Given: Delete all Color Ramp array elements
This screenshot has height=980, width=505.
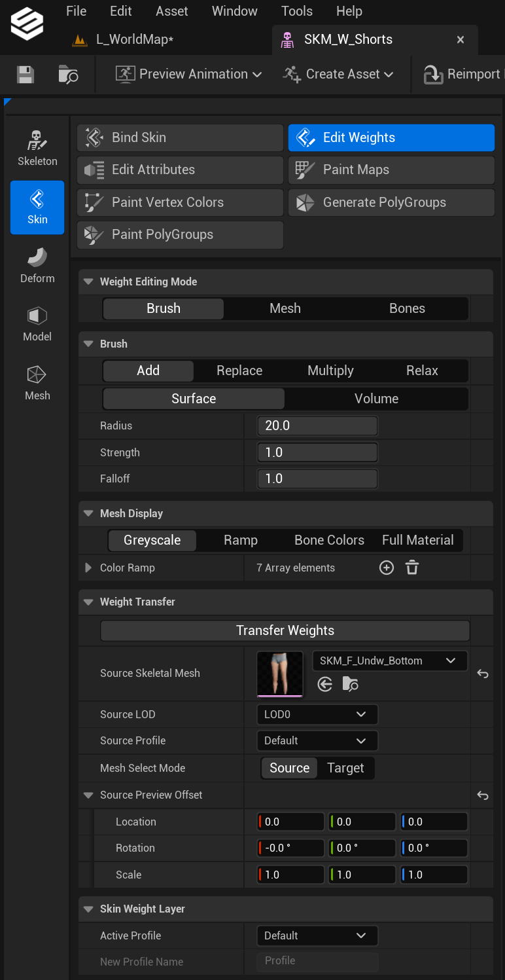Looking at the screenshot, I should (412, 568).
